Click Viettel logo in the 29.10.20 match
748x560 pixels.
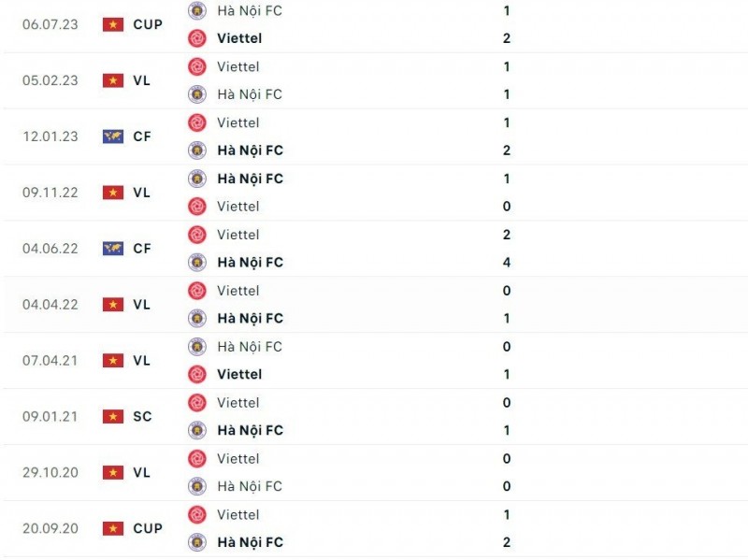[x=197, y=458]
